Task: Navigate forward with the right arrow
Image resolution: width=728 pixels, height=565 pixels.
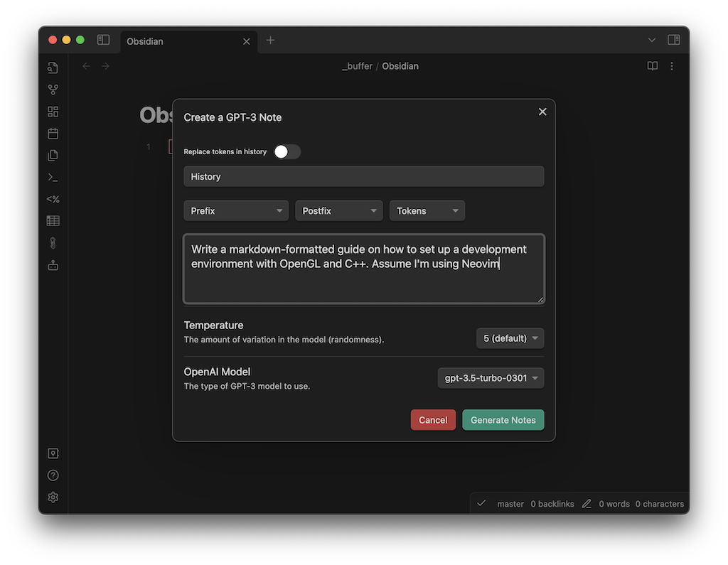Action: pyautogui.click(x=105, y=66)
